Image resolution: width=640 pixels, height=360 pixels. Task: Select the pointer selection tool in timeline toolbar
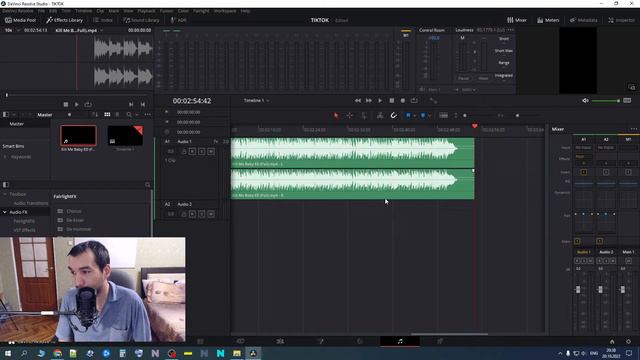point(336,116)
